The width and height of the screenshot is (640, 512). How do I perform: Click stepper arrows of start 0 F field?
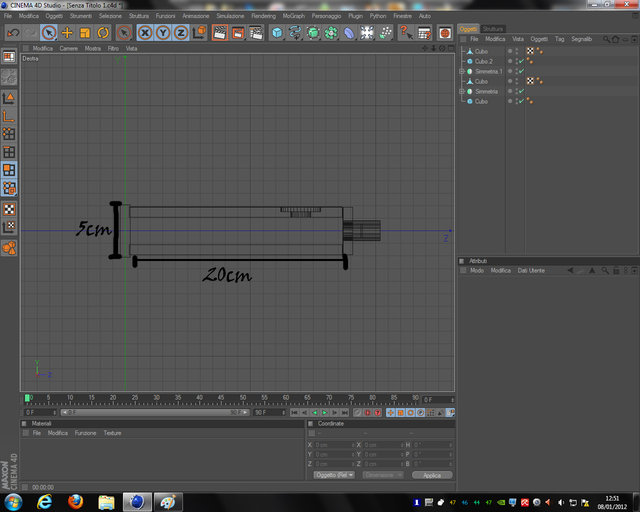pyautogui.click(x=55, y=412)
